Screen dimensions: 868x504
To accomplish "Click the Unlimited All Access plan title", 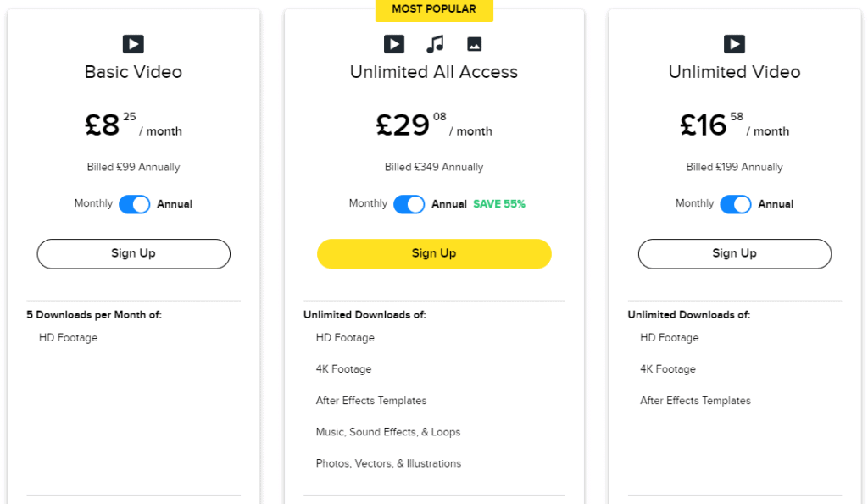I will tap(434, 72).
